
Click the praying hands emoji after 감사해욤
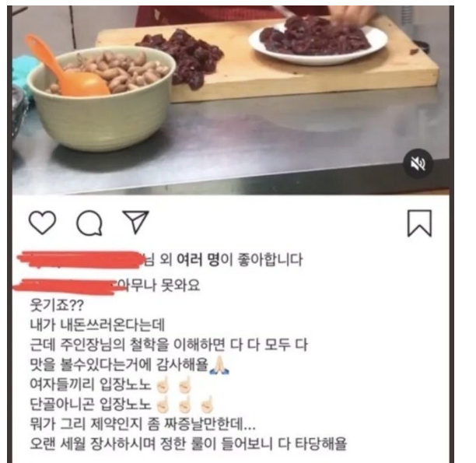point(219,365)
